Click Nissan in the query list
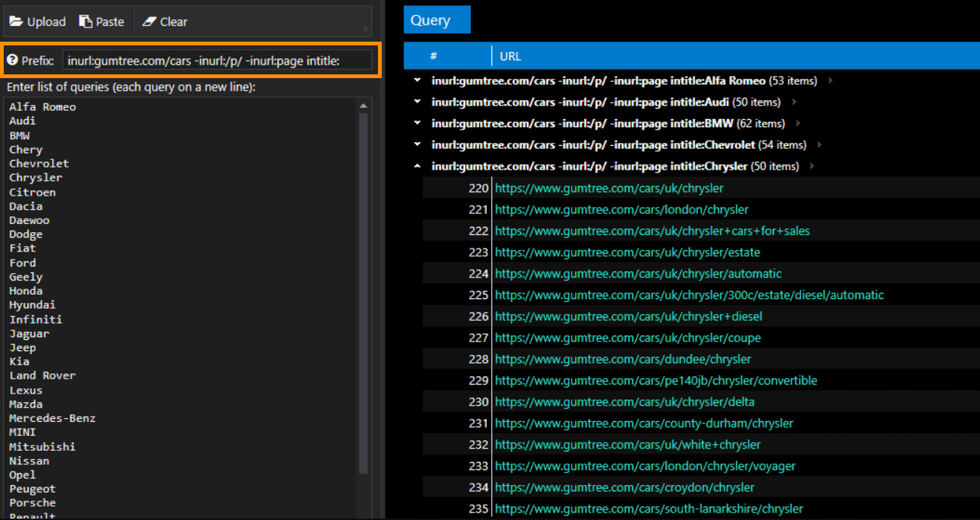Image resolution: width=980 pixels, height=520 pixels. (x=29, y=460)
